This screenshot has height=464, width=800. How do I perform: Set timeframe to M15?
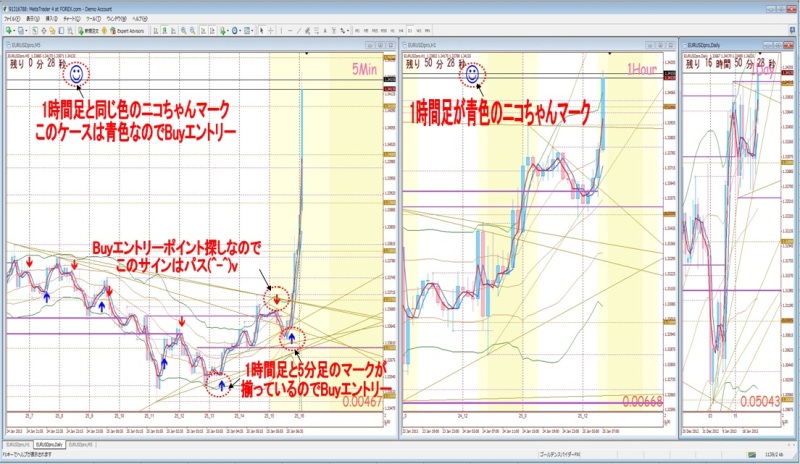coord(375,31)
